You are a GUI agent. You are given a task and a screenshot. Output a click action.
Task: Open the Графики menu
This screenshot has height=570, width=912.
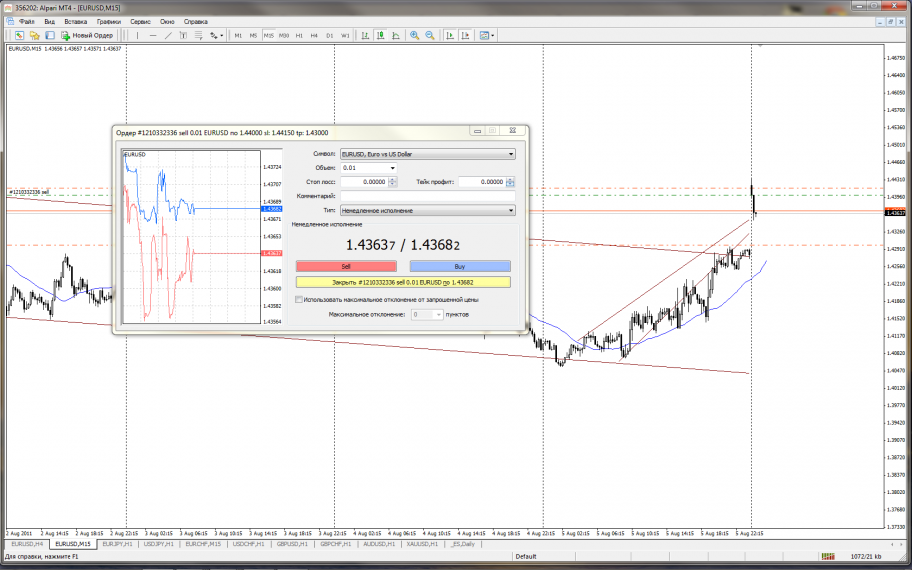[109, 22]
